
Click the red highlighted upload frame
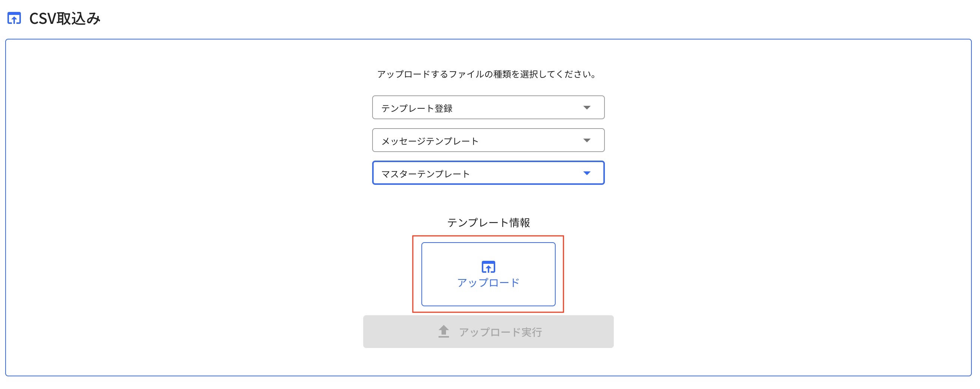point(489,274)
